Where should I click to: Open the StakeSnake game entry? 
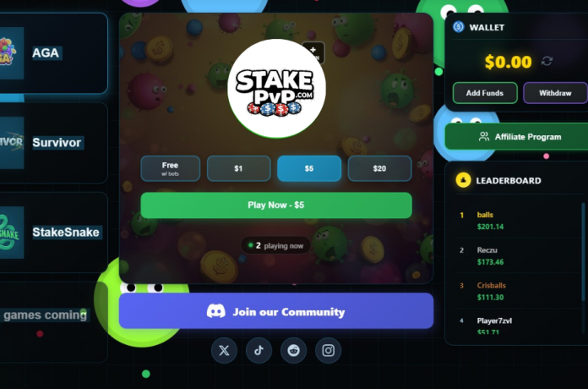(53, 233)
